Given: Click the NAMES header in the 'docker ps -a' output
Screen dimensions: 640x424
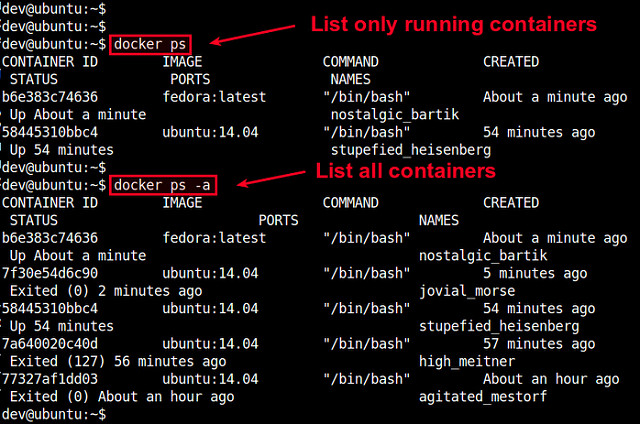Looking at the screenshot, I should click(439, 220).
